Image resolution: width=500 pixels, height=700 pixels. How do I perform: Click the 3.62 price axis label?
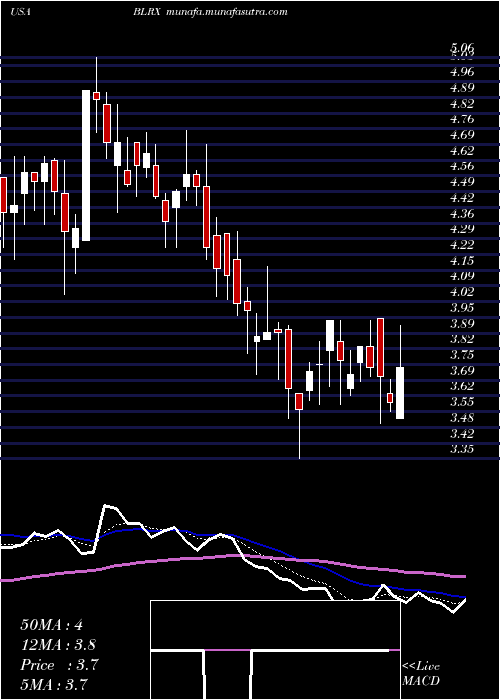click(x=462, y=386)
